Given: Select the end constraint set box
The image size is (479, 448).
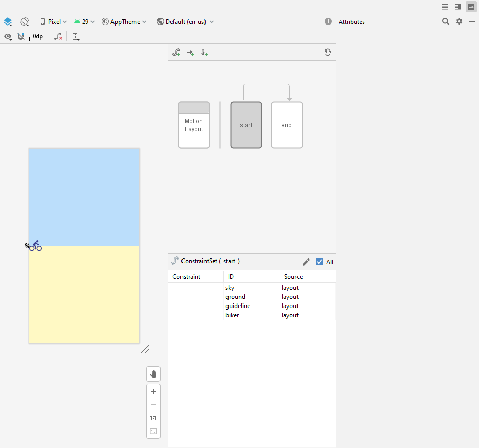Looking at the screenshot, I should 287,125.
